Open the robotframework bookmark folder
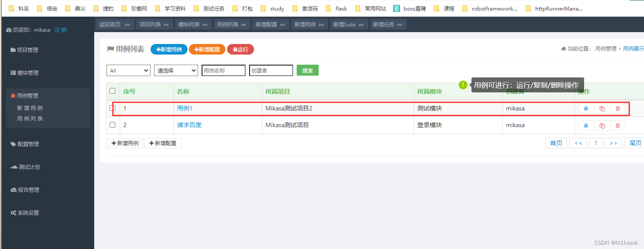644x249 pixels. [x=490, y=8]
